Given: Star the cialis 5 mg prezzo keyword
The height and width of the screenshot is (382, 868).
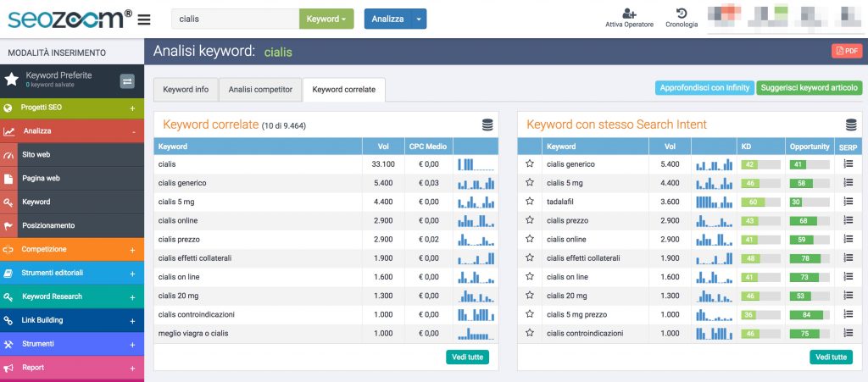Looking at the screenshot, I should point(530,314).
